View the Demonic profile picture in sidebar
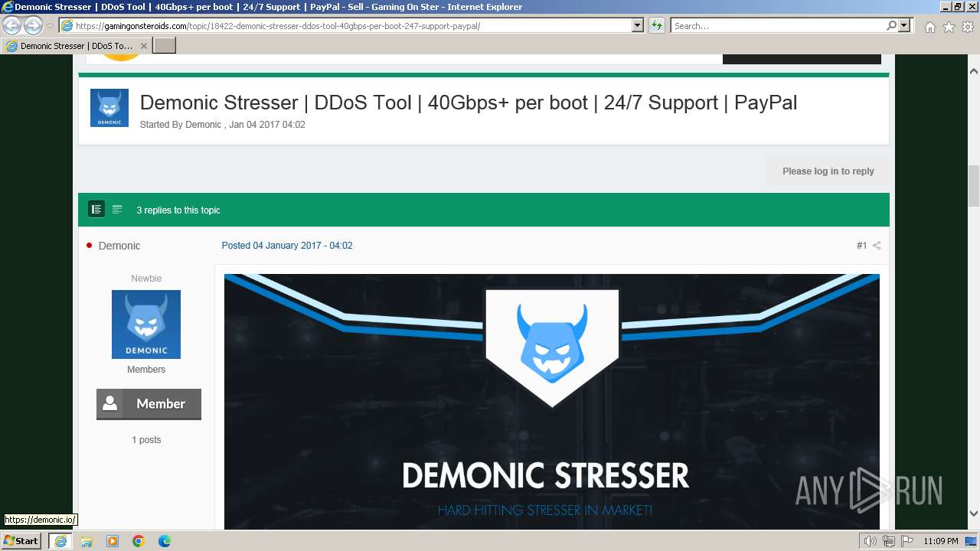 point(146,324)
